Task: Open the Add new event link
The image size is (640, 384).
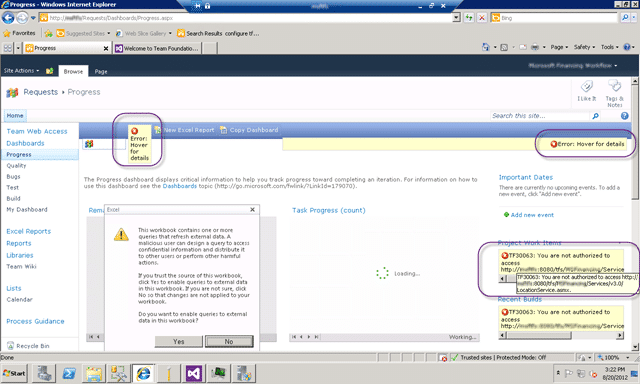Action: click(x=532, y=215)
